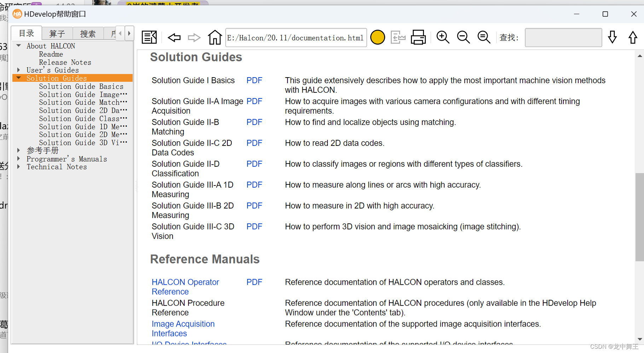Zoom in the help content

click(443, 37)
